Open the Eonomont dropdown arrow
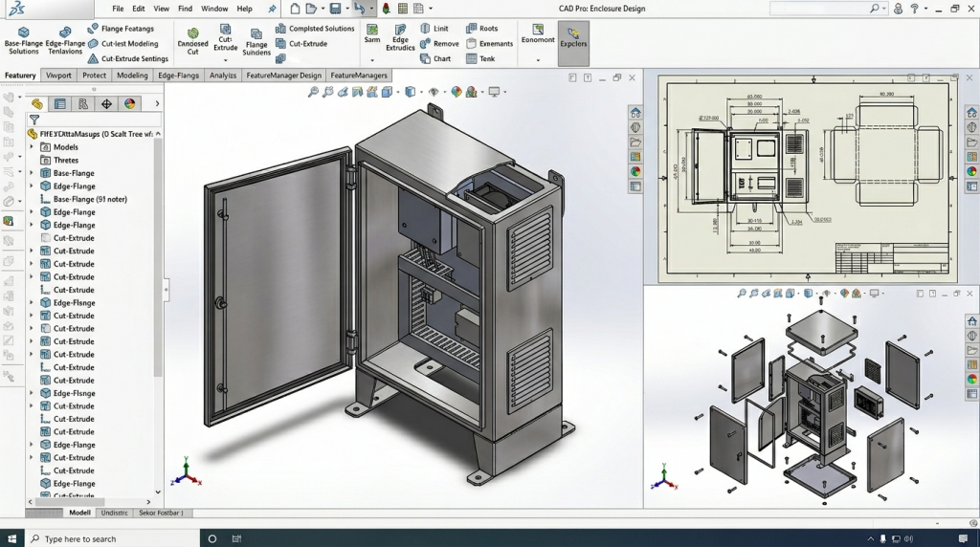The height and width of the screenshot is (547, 980). (x=538, y=60)
